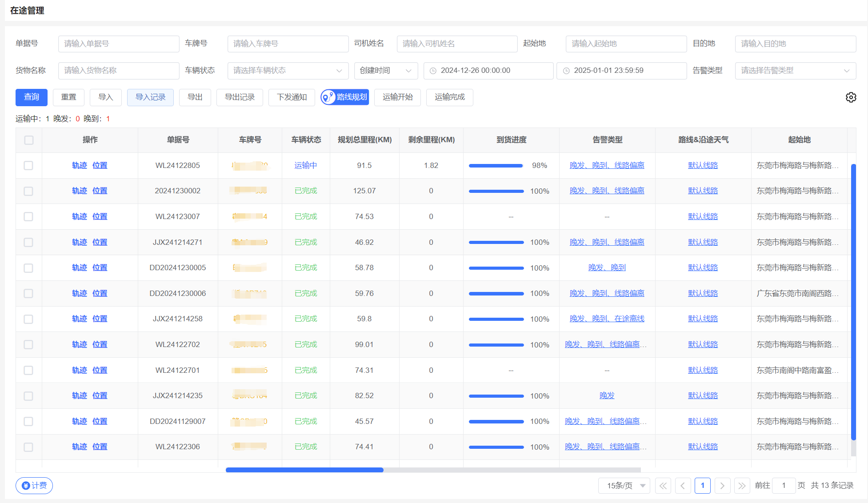Go to the next page arrow
Viewport: 868px width, 503px height.
722,486
